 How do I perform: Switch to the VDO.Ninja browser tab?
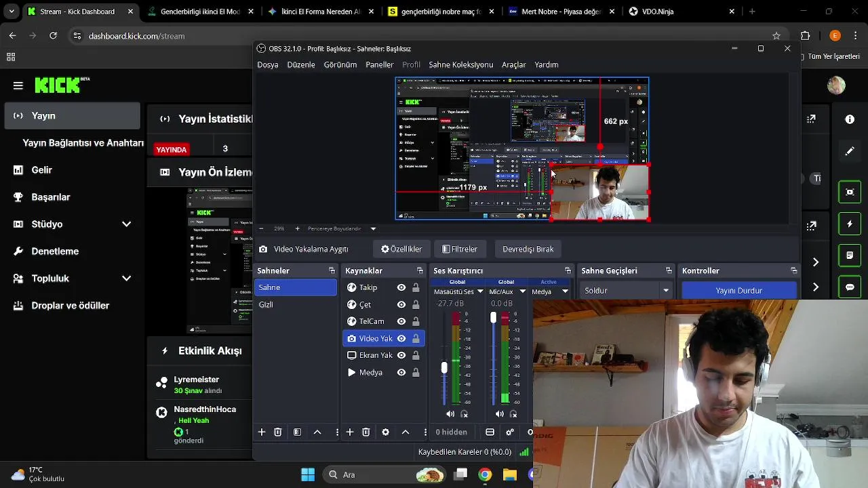click(x=682, y=12)
